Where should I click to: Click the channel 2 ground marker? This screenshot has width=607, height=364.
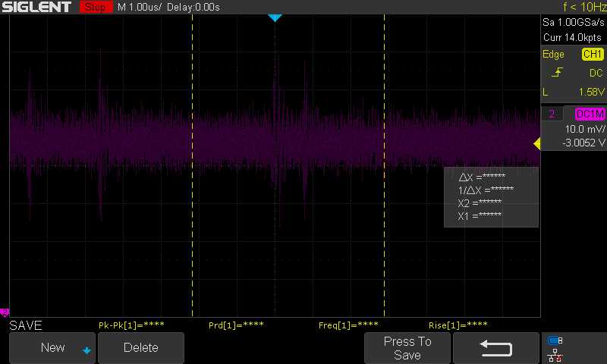[x=5, y=312]
